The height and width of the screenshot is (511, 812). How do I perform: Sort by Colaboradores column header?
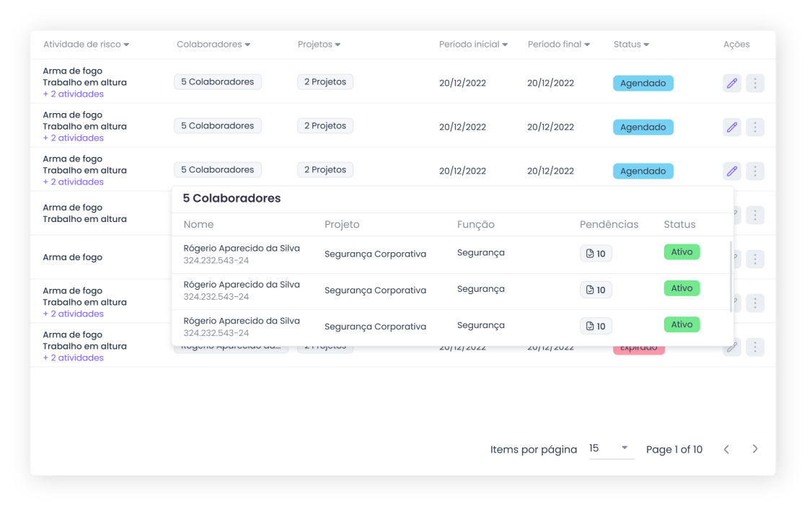(213, 45)
